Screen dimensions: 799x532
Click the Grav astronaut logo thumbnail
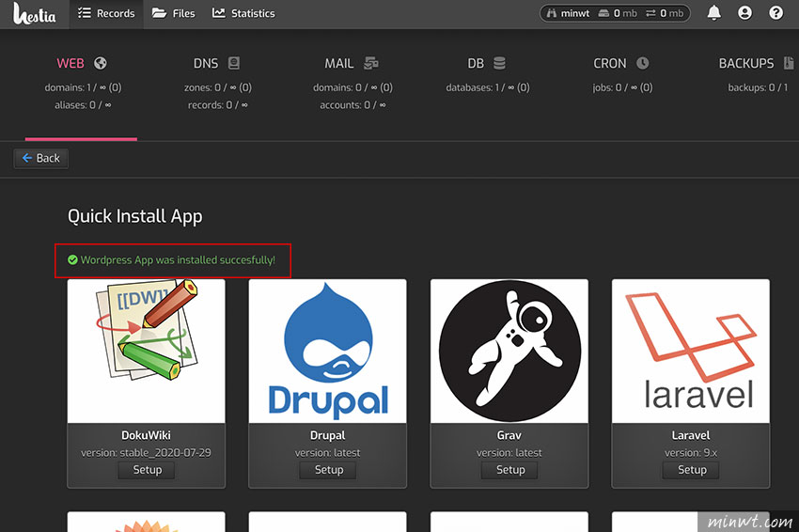tap(509, 352)
